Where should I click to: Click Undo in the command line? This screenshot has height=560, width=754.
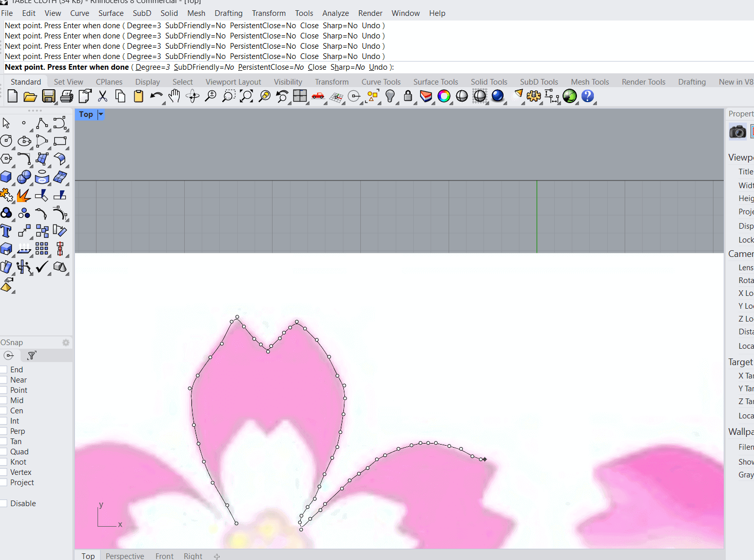click(x=378, y=67)
